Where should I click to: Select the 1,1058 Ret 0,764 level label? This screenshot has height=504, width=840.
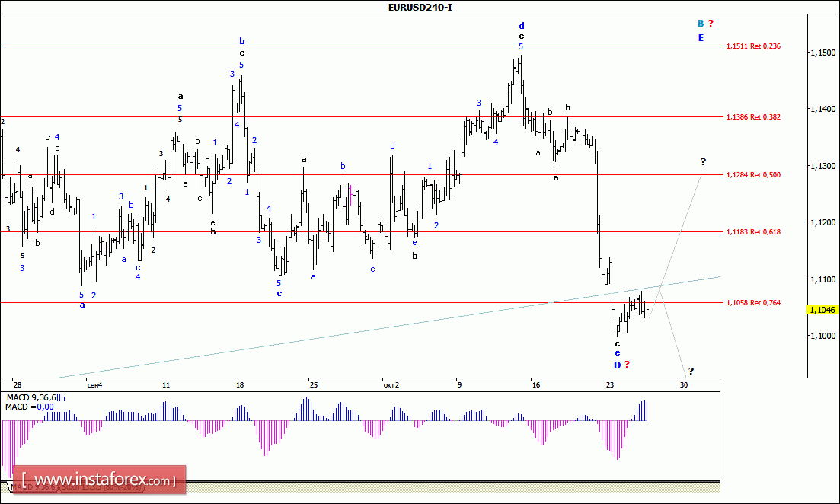(x=753, y=302)
